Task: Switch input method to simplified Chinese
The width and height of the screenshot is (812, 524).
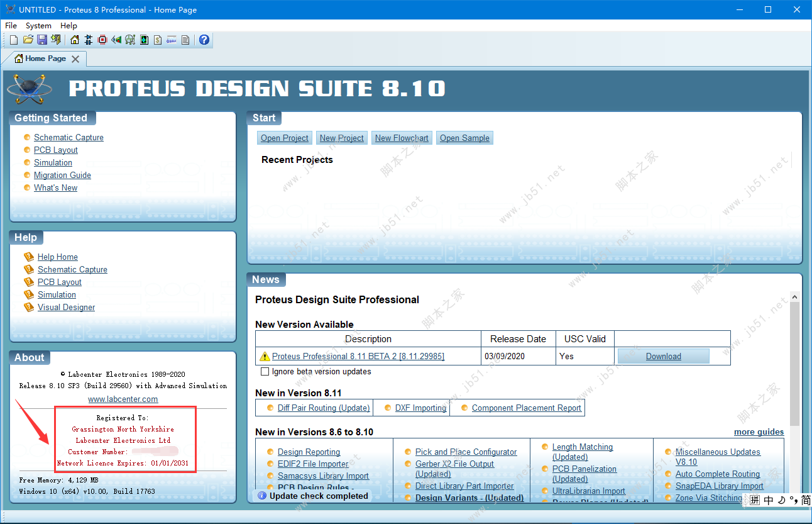Action: 806,499
